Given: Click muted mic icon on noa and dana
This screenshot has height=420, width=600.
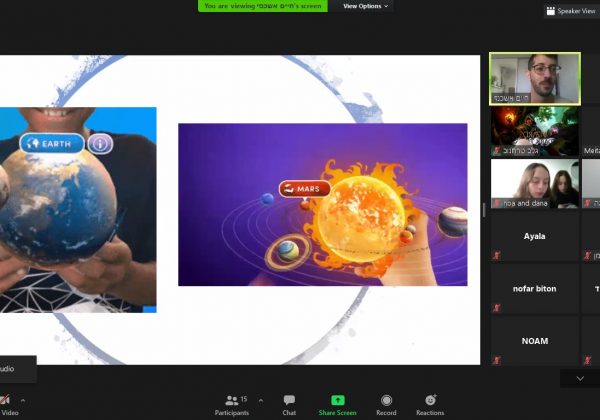Looking at the screenshot, I should tap(497, 203).
